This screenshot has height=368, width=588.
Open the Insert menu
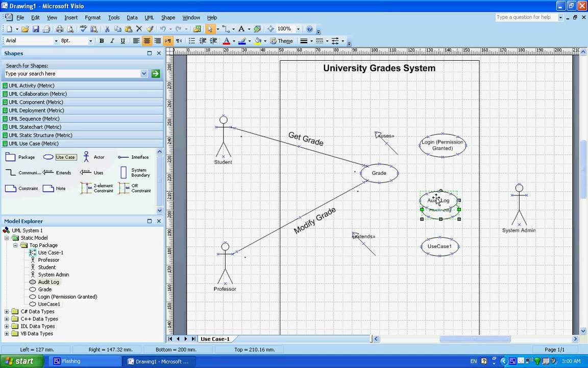(x=71, y=17)
